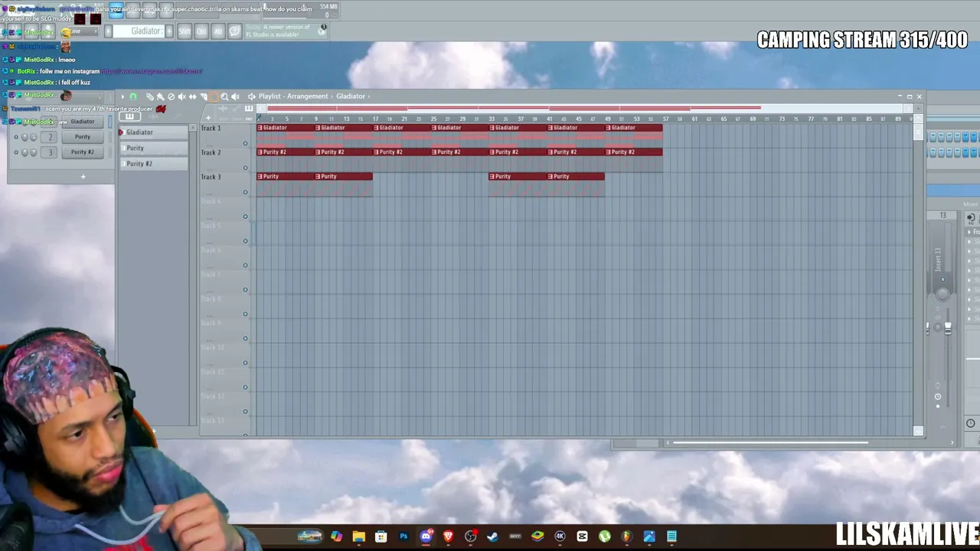
Task: Add a track with the Playlist plus button
Action: [x=208, y=118]
